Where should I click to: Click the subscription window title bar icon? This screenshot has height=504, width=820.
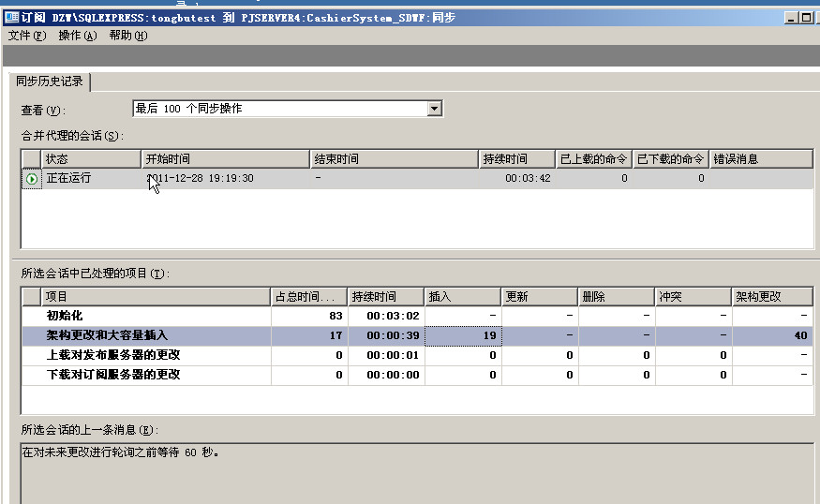(11, 18)
